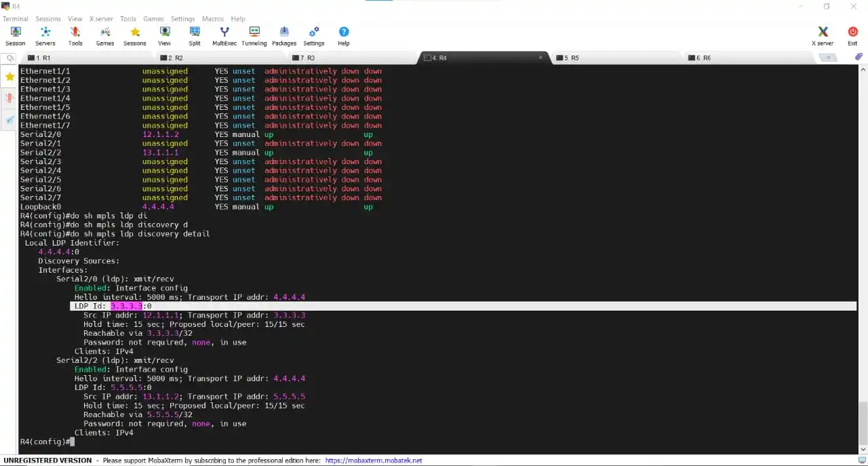The width and height of the screenshot is (868, 466).
Task: Start MultiExec mode from toolbar
Action: point(224,36)
